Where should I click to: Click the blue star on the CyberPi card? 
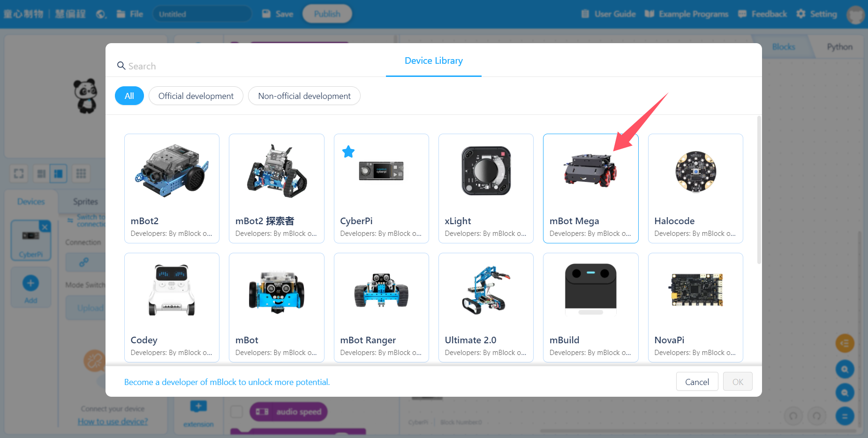pos(348,151)
